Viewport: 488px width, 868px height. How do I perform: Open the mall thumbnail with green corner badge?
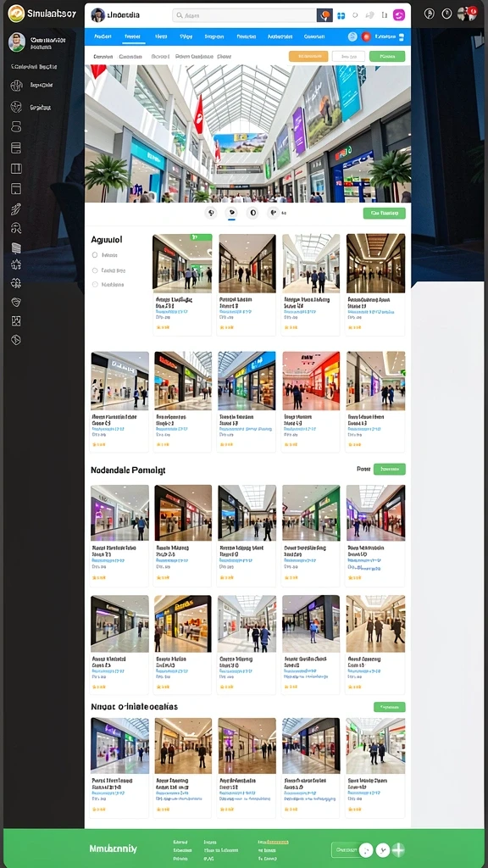[x=182, y=263]
